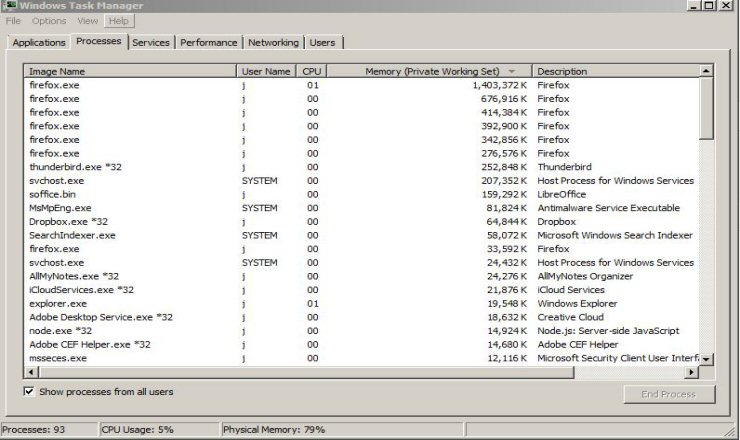Sort by User Name column header

(266, 71)
